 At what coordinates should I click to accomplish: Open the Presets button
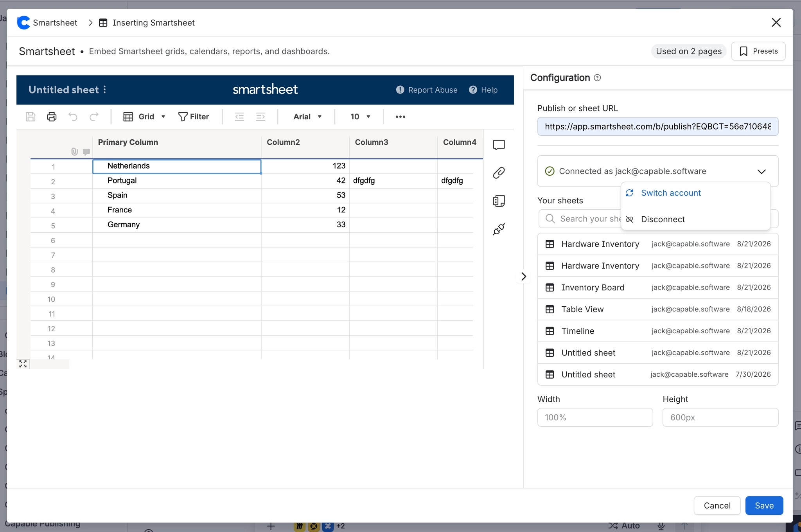point(758,51)
